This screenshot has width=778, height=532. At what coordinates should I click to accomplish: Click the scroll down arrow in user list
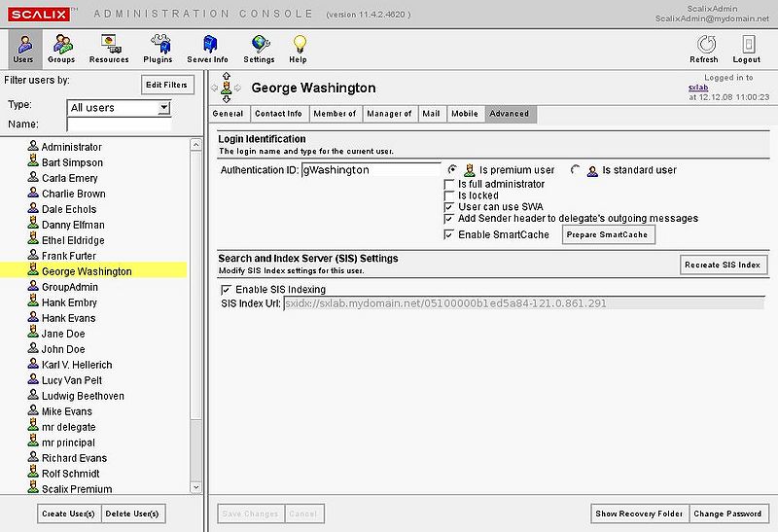[195, 487]
